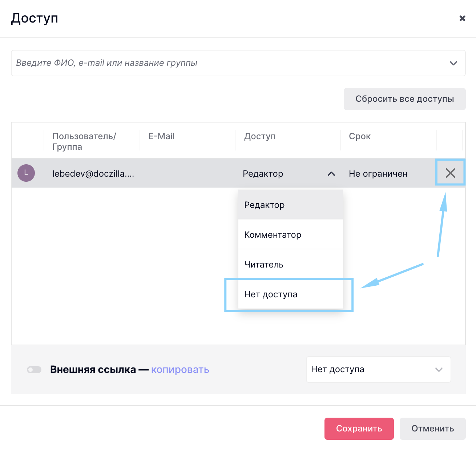Collapse the Редактор access dropdown chevron
476x450 pixels.
point(331,174)
